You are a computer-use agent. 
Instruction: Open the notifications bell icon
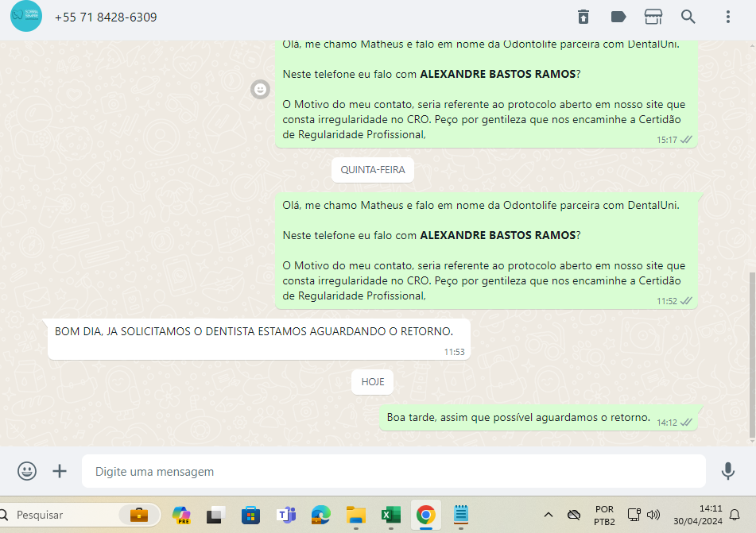pyautogui.click(x=735, y=515)
